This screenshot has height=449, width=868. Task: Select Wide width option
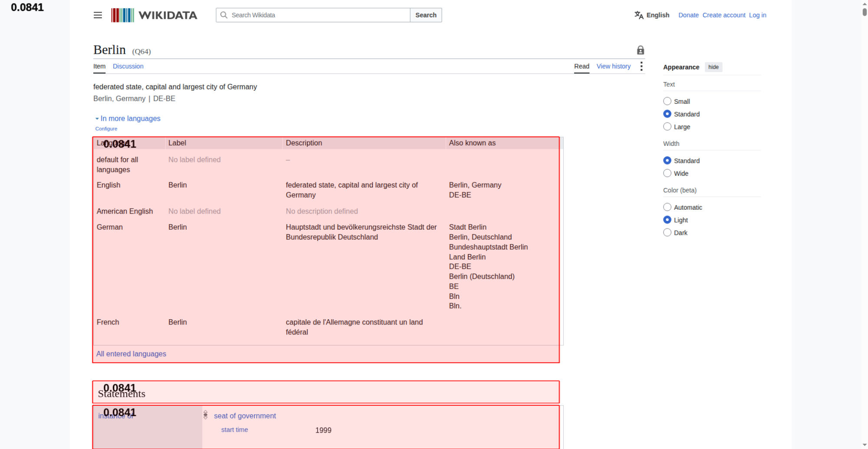(667, 173)
